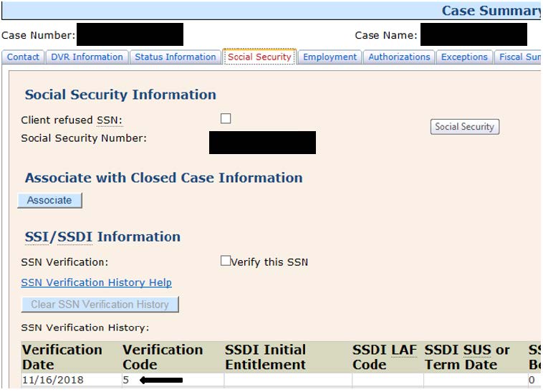
Task: Click the SSDI LAF Code column header
Action: pyautogui.click(x=384, y=357)
